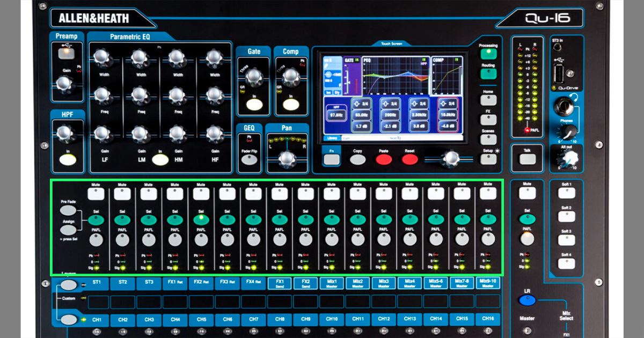Screen dimensions: 644x338
Task: Mute the CH1 channel strip
Action: [x=96, y=194]
